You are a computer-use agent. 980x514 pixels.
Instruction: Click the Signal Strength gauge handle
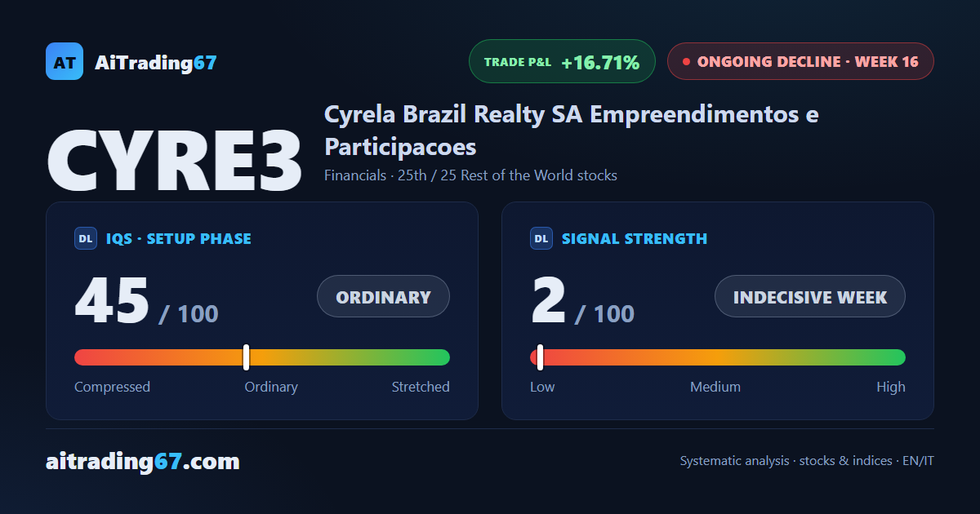click(x=540, y=357)
